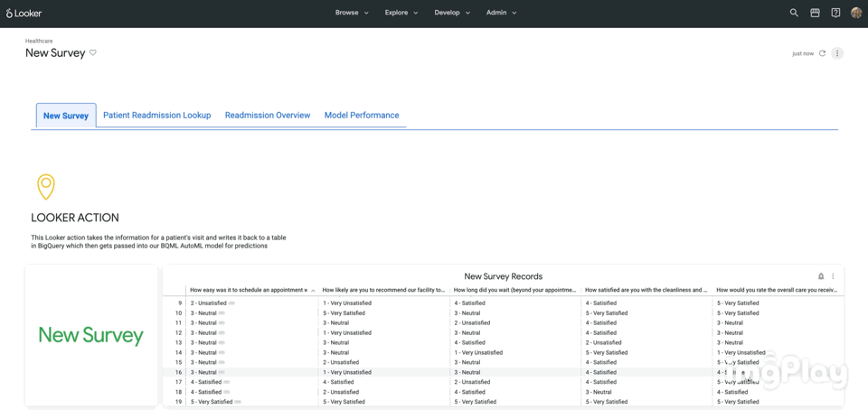Screen dimensions: 868x410
Task: Click the yellow location pin icon
Action: coord(46,187)
